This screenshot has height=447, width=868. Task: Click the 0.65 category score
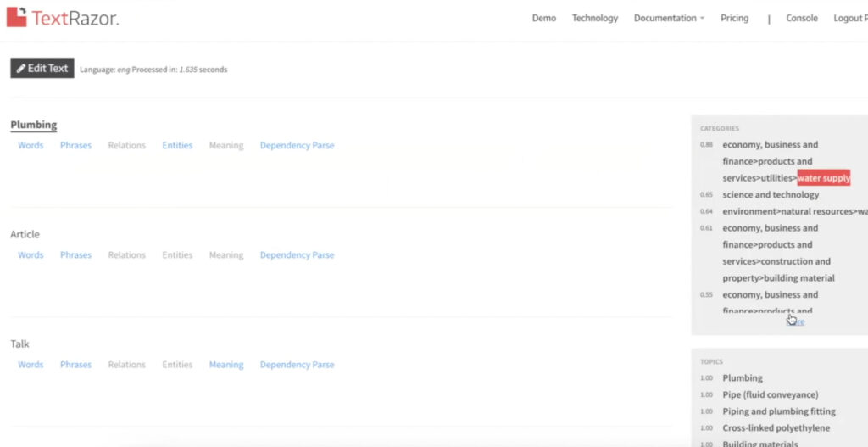(x=706, y=194)
